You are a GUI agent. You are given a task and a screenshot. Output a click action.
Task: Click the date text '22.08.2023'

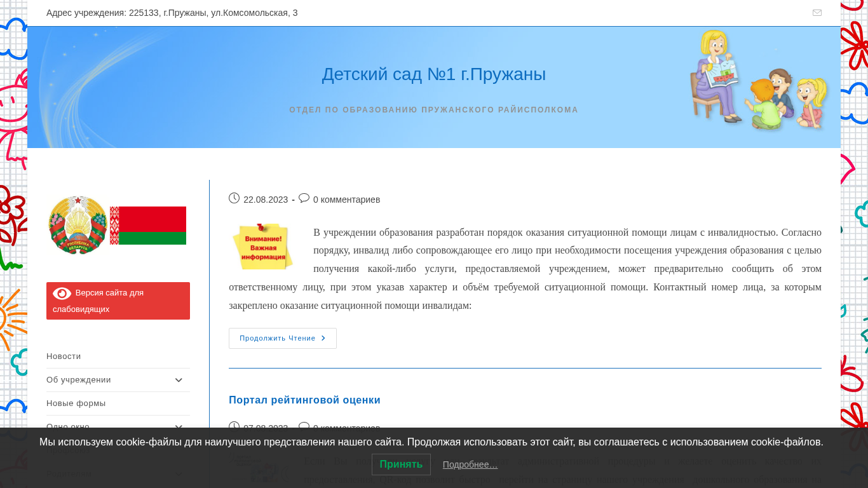pyautogui.click(x=266, y=200)
